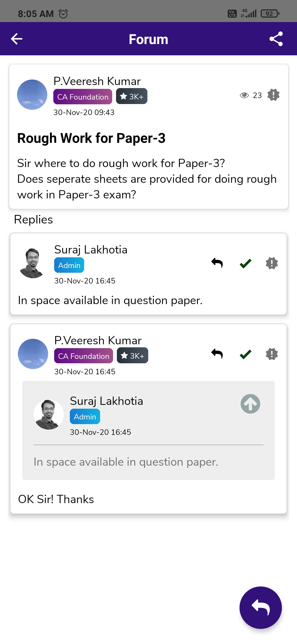297x644 pixels.
Task: Report the Rough Work for Paper-3 post
Action: coord(273,95)
